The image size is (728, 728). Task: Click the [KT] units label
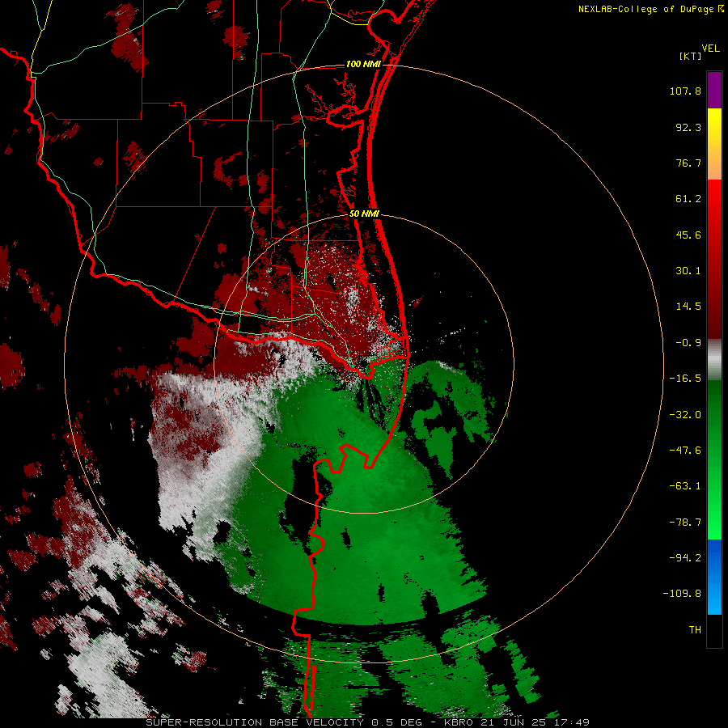coord(691,56)
